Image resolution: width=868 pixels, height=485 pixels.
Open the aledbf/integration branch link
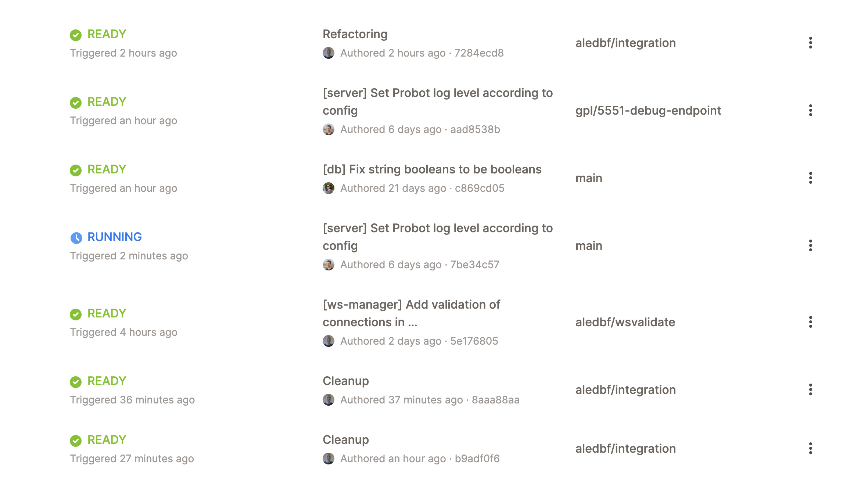tap(625, 43)
